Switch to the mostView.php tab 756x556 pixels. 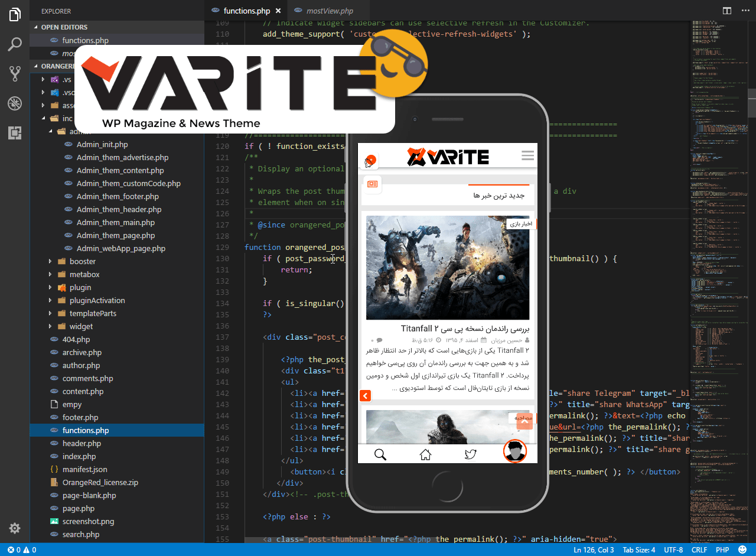330,11
